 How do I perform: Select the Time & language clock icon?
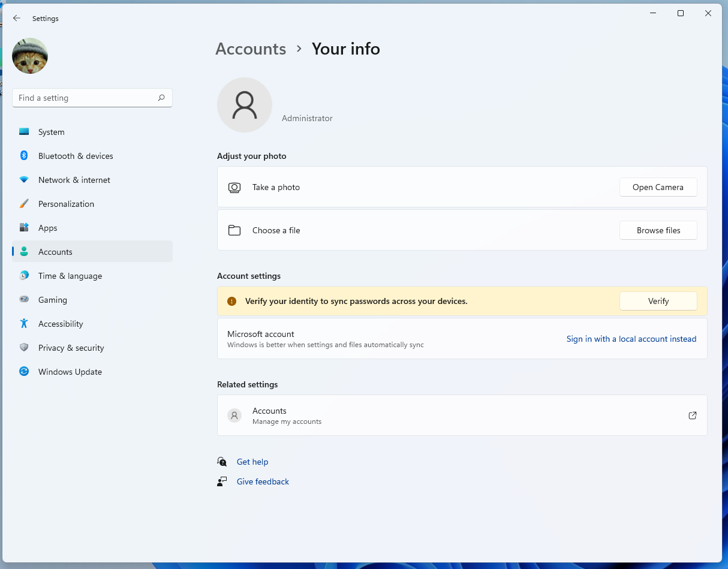[24, 275]
